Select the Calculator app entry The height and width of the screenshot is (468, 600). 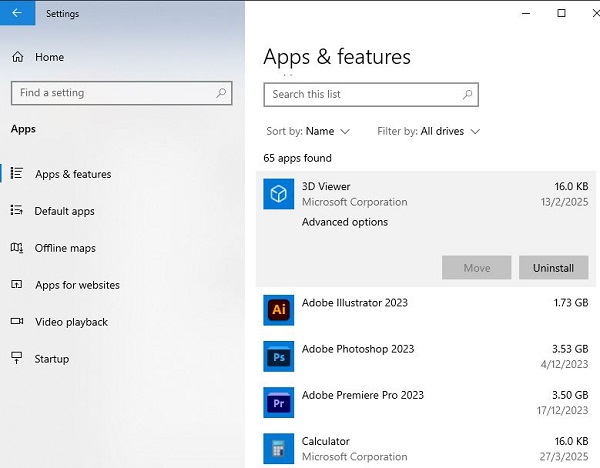(426, 448)
